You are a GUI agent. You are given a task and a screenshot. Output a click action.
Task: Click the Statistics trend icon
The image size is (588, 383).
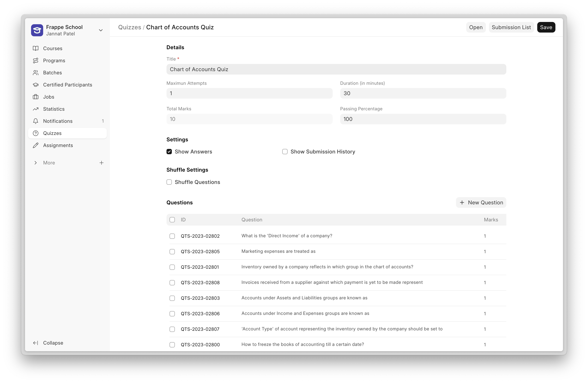point(36,109)
